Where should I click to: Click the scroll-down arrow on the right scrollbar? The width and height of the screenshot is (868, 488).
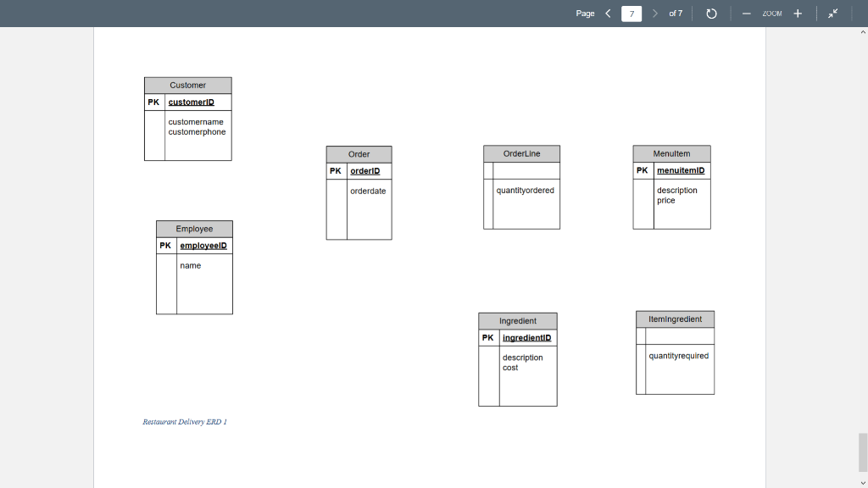pos(862,482)
